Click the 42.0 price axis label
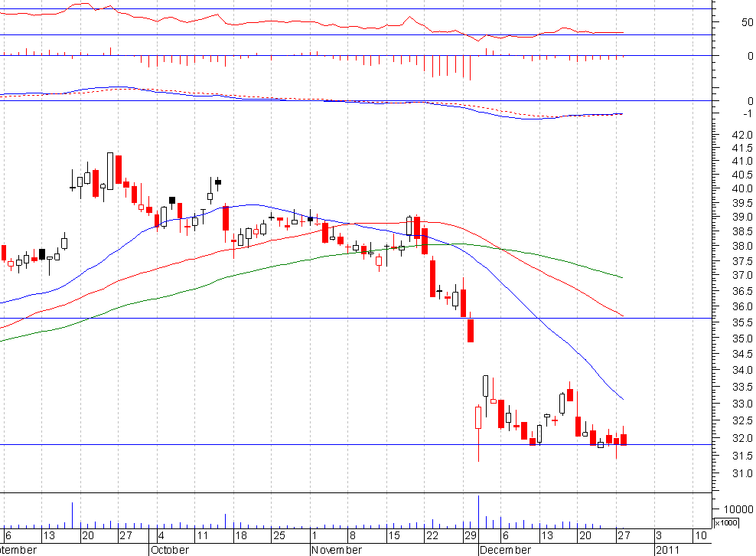The height and width of the screenshot is (556, 756). pos(742,135)
